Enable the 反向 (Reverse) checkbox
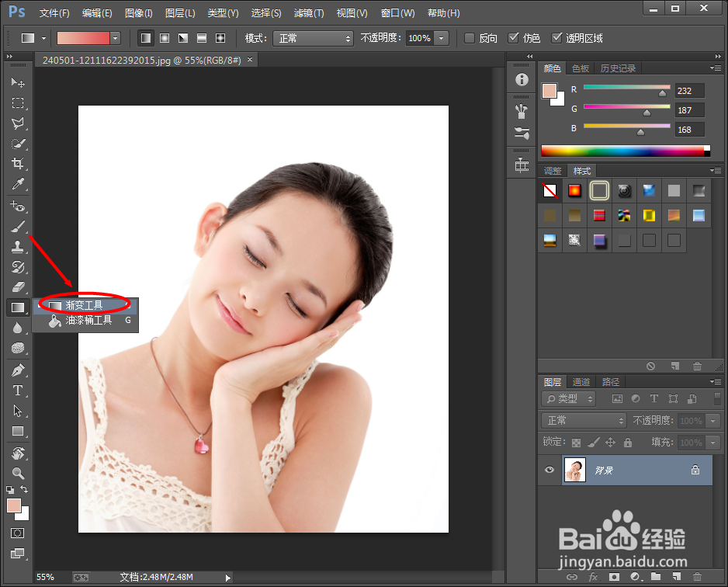Image resolution: width=728 pixels, height=587 pixels. point(470,37)
